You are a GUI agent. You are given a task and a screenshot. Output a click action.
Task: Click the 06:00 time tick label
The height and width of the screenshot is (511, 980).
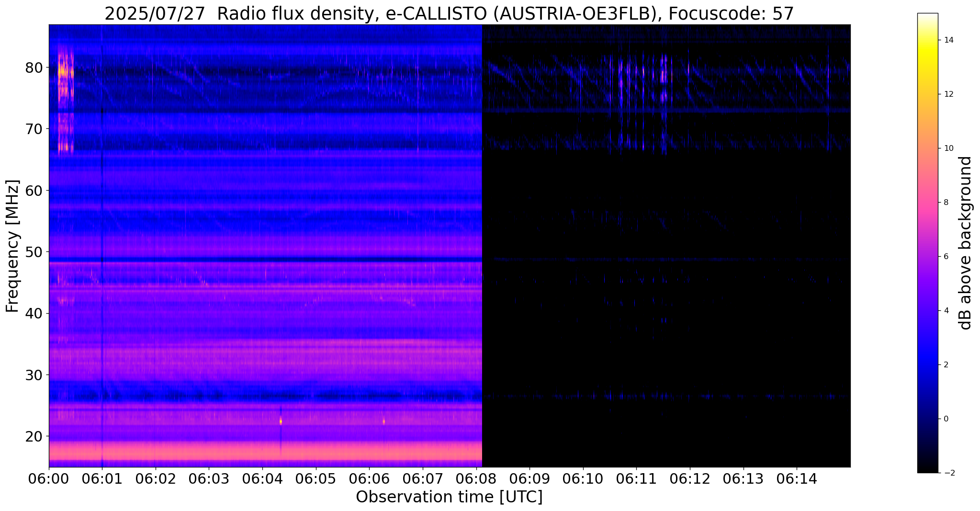[49, 478]
